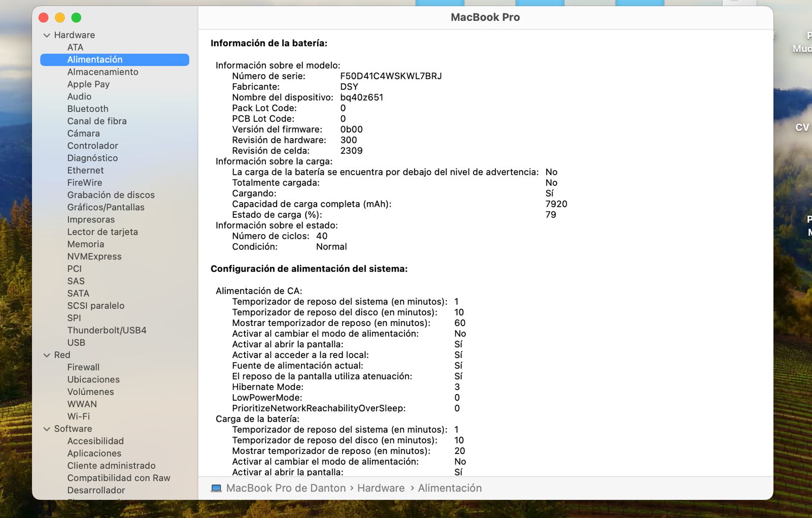Click 'MacBook Pro de Danton' in path bar
812x518 pixels.
click(286, 488)
